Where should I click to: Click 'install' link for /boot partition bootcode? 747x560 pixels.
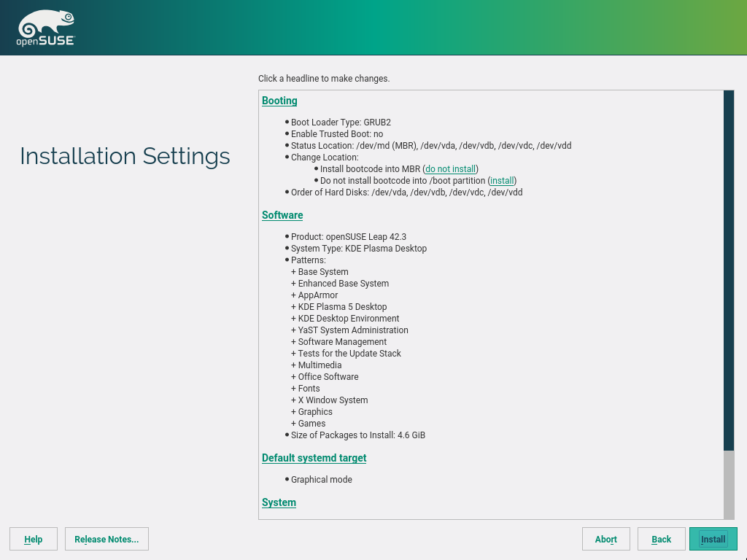point(502,181)
